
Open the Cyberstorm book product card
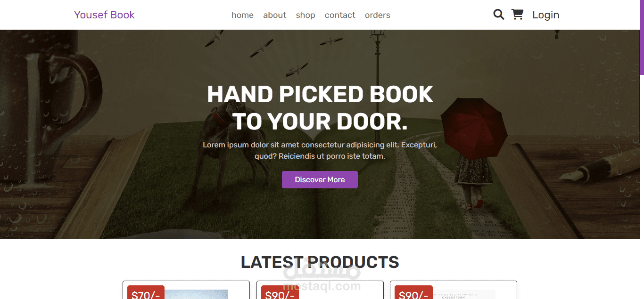pos(454,290)
